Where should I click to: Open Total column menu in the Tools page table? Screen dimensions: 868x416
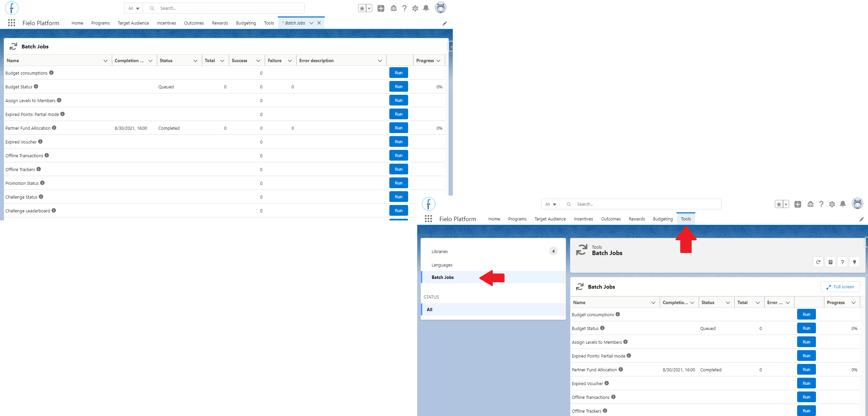pos(758,303)
